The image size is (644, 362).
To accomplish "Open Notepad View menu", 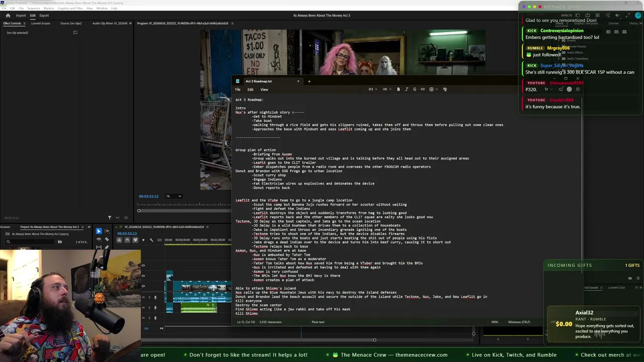I will (264, 89).
